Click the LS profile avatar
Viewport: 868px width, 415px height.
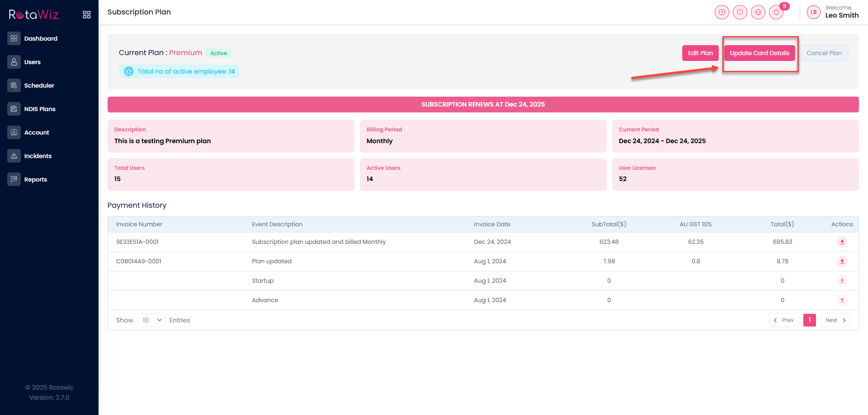[x=814, y=12]
